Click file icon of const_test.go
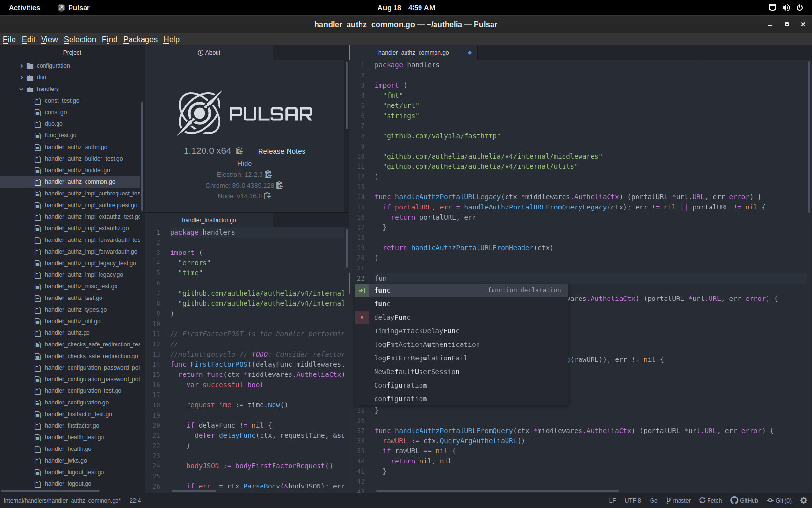 (x=38, y=101)
